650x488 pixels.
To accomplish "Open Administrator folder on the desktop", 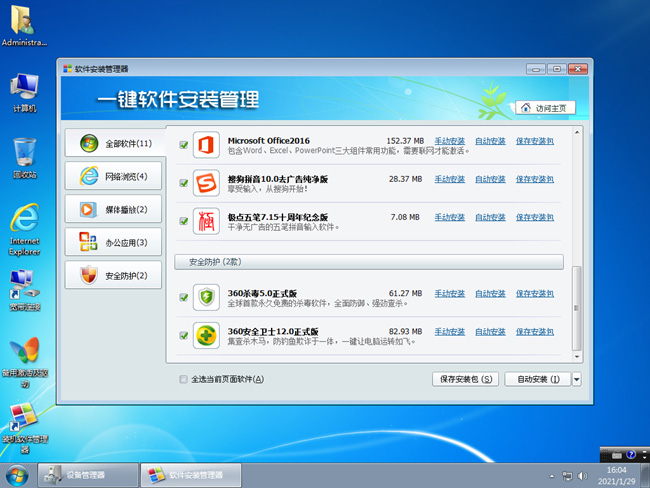I will tap(24, 26).
